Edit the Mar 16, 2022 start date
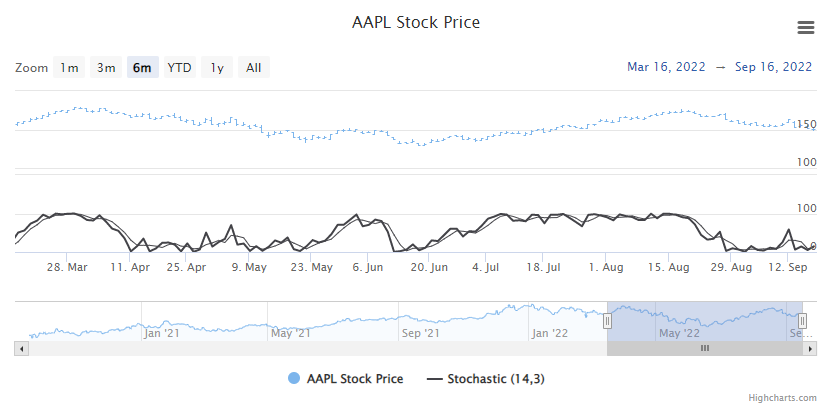Image resolution: width=829 pixels, height=419 pixels. [x=665, y=67]
